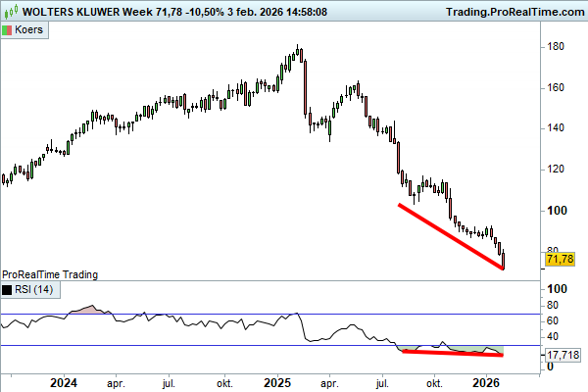
Task: Click the jul. label after 2025
Action: click(x=382, y=384)
